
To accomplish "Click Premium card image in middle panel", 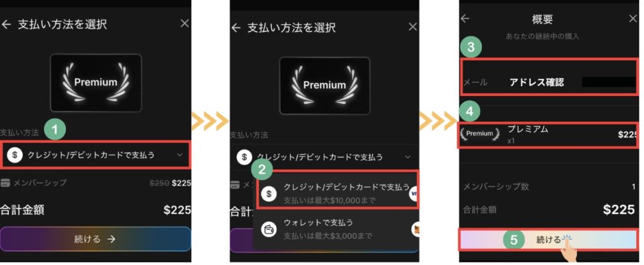I will pyautogui.click(x=325, y=85).
